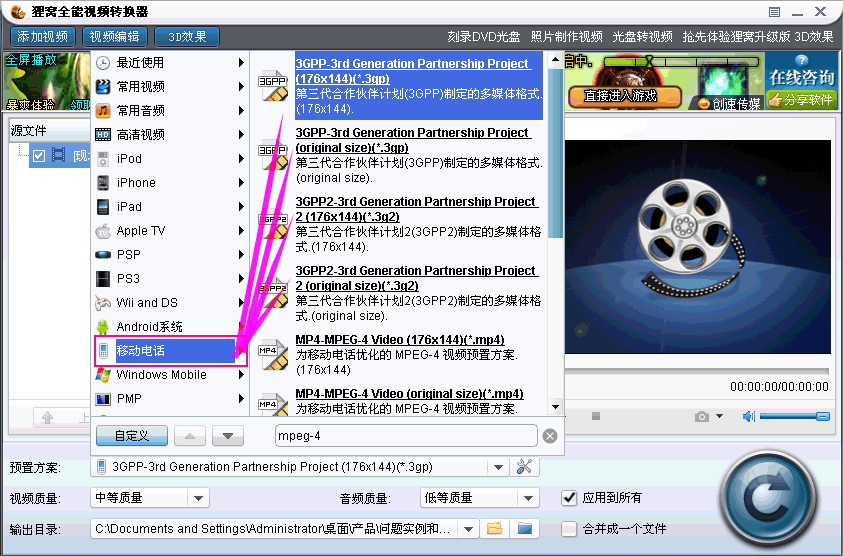Viewport: 843px width, 556px height.
Task: Toggle the source file checkbox
Action: [39, 156]
